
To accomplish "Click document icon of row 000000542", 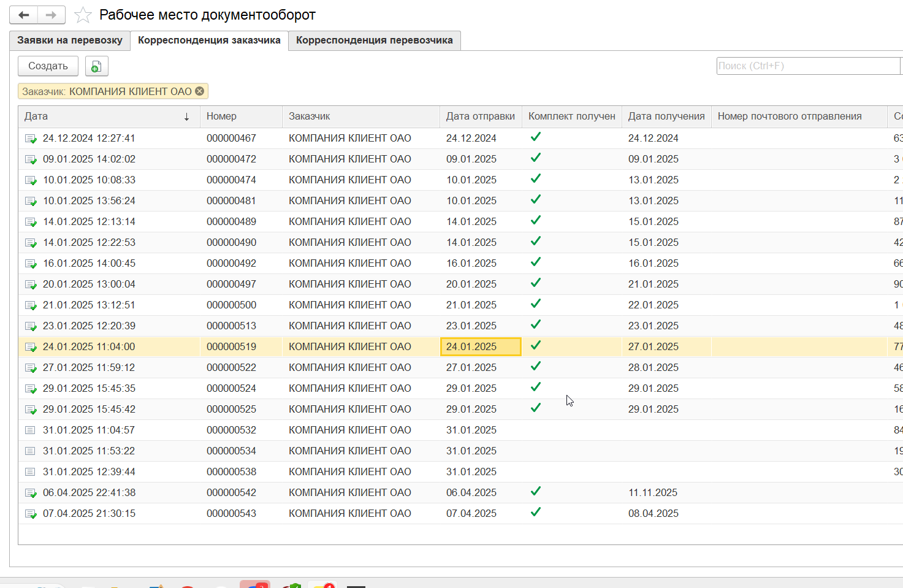I will (30, 493).
